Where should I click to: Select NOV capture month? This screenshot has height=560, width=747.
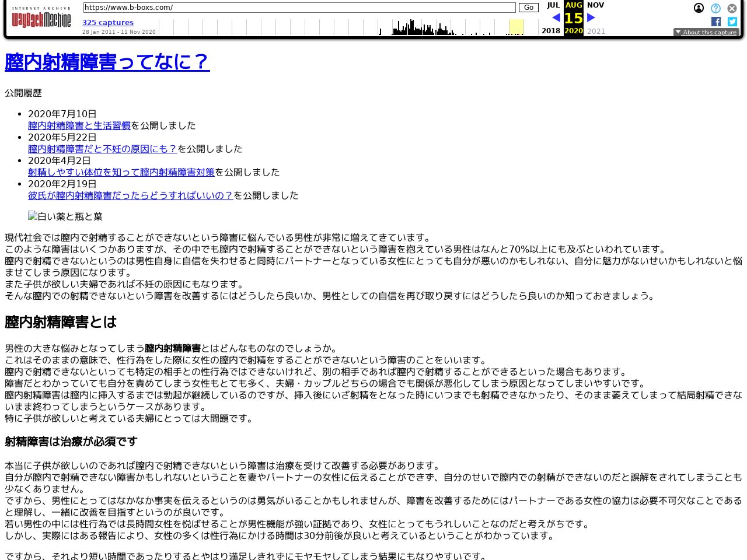595,5
